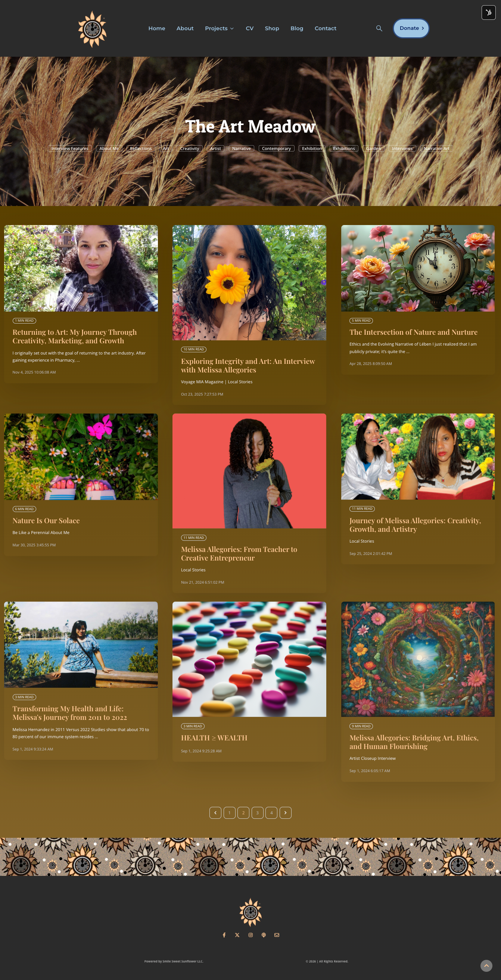
Task: Select page 3 in pagination
Action: pos(257,812)
